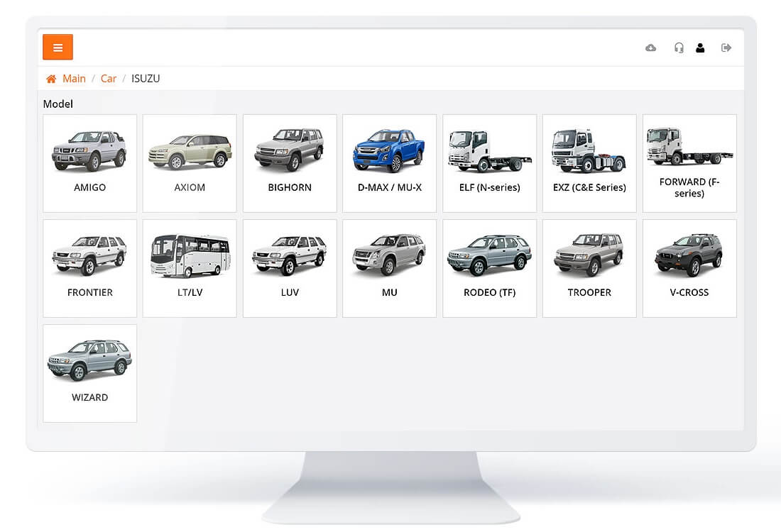781x532 pixels.
Task: Select the FORWARD (F-series) truck image
Action: (689, 146)
